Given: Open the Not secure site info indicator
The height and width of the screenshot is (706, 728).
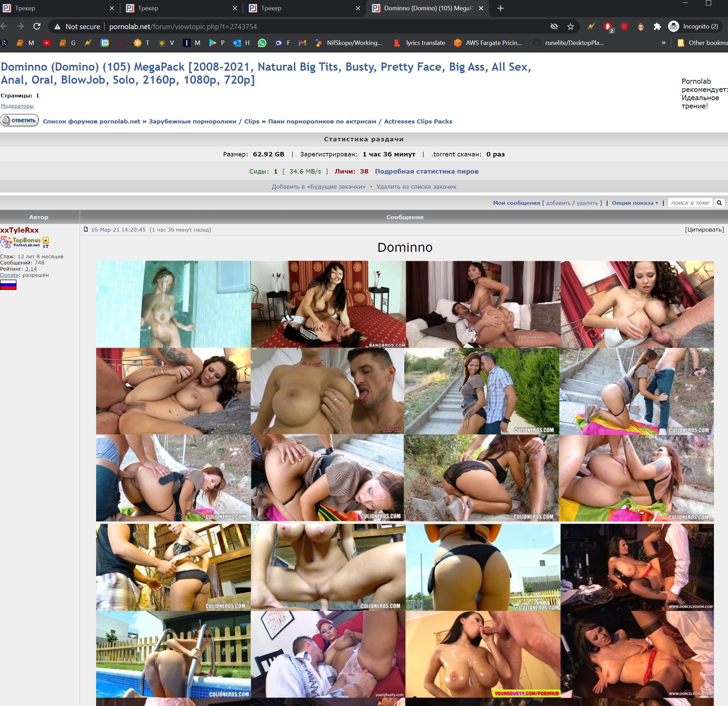Looking at the screenshot, I should pyautogui.click(x=77, y=27).
